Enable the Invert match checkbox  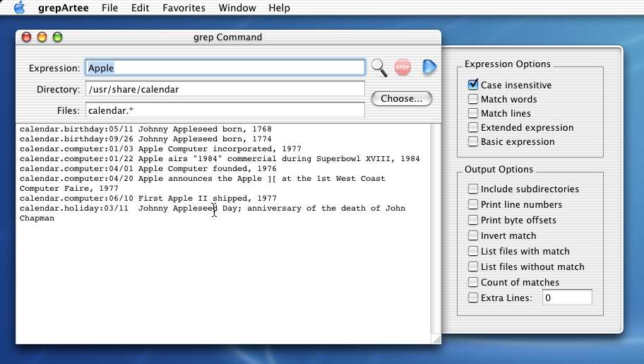click(x=473, y=236)
